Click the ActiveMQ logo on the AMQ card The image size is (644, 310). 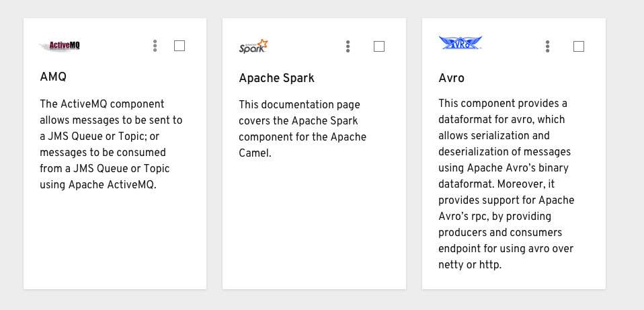tap(60, 46)
